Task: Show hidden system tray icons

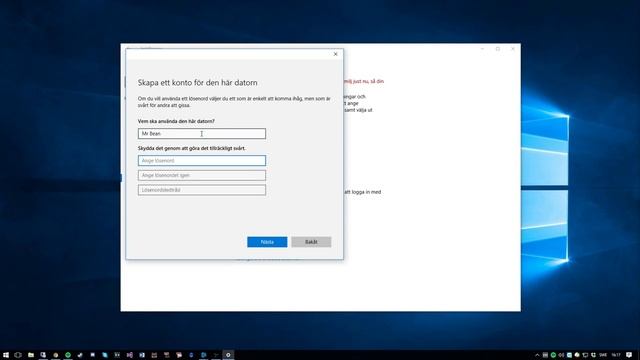Action: [537, 355]
